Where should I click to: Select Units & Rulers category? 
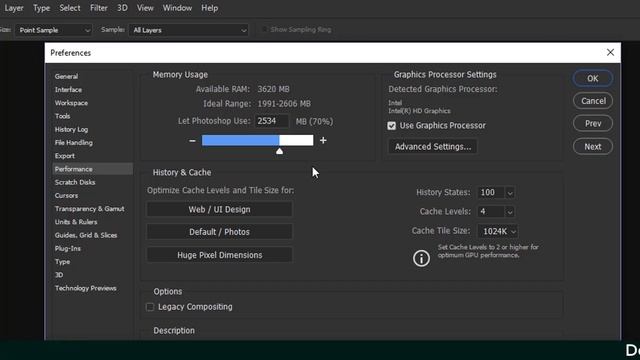pyautogui.click(x=76, y=222)
